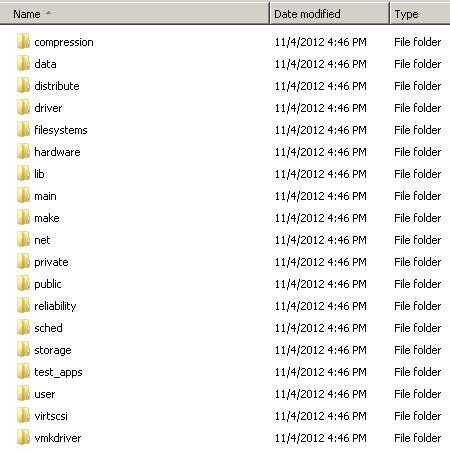Click the storage folder's date modified value
This screenshot has height=453, width=450.
(321, 350)
